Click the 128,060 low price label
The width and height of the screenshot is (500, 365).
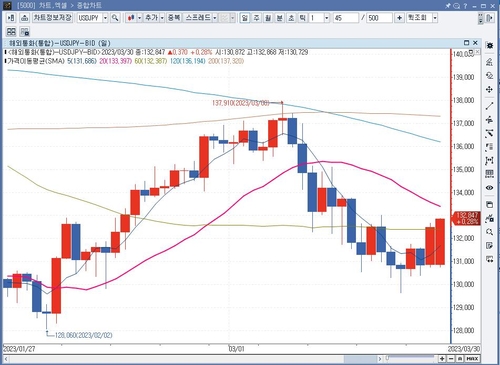[x=84, y=335]
